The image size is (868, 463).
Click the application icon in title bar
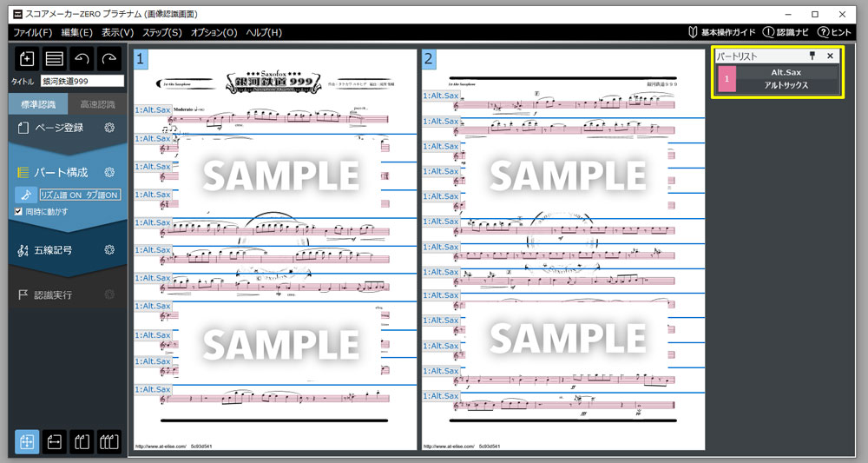17,14
